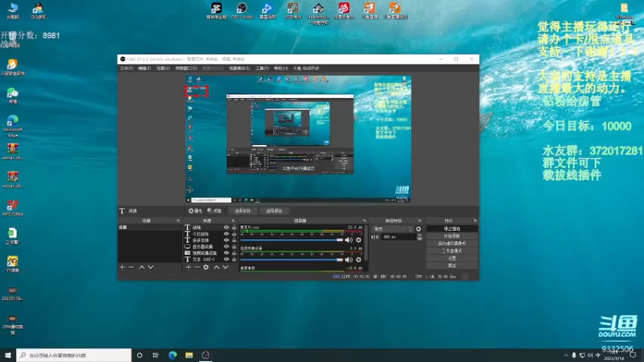Open 设置 button in controls
Viewport: 644px width, 362px height.
point(452,258)
